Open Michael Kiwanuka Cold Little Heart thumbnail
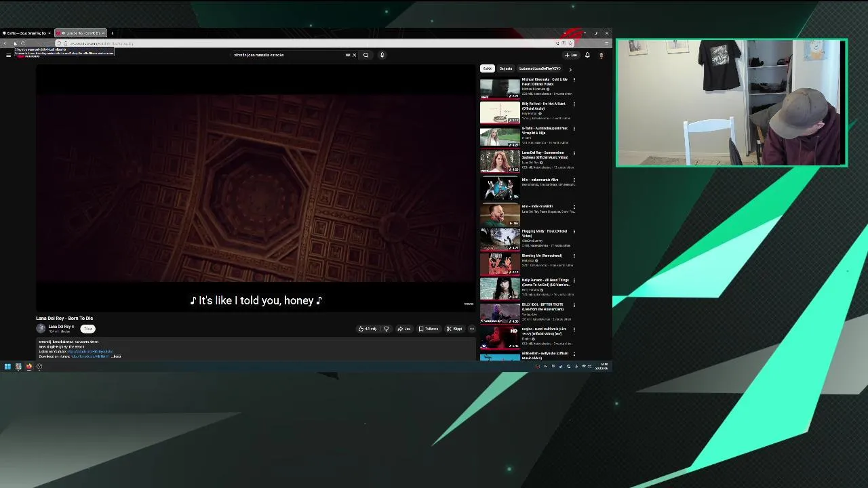This screenshot has width=868, height=488. (x=500, y=88)
